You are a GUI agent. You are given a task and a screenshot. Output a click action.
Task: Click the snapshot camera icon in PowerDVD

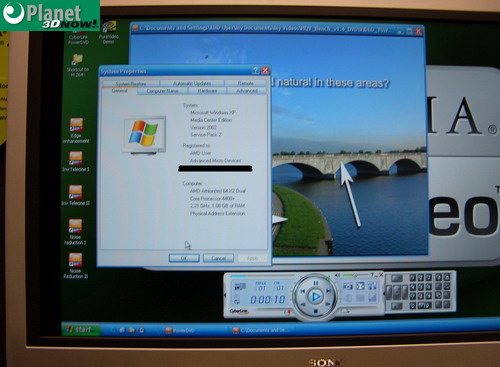tap(348, 286)
